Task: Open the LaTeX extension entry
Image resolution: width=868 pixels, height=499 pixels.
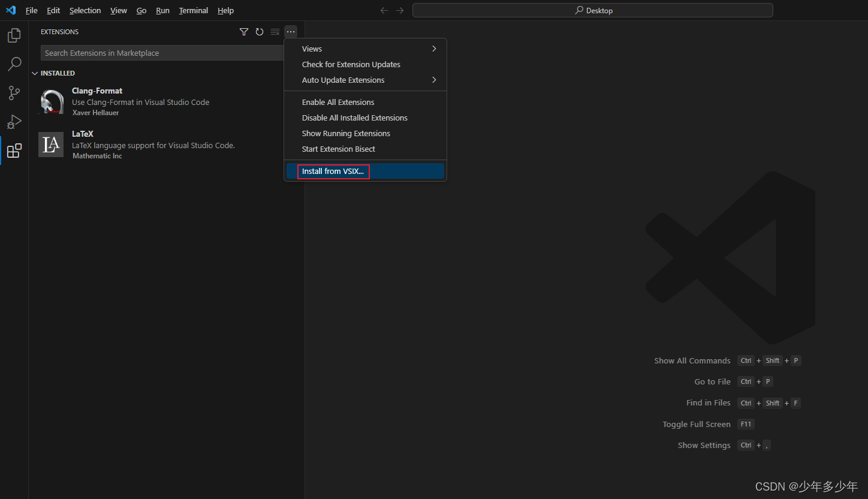Action: click(166, 145)
